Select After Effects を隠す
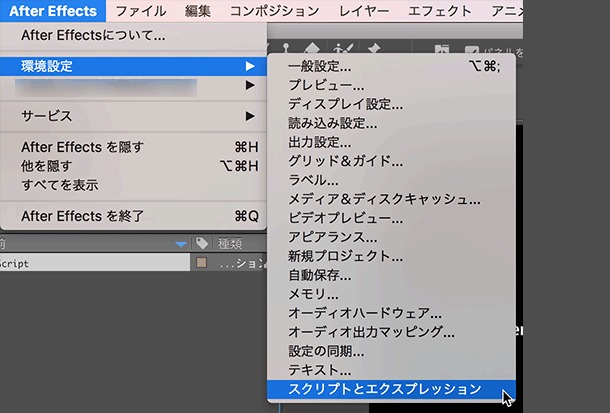Viewport: 610px width, 413px height. 133,147
